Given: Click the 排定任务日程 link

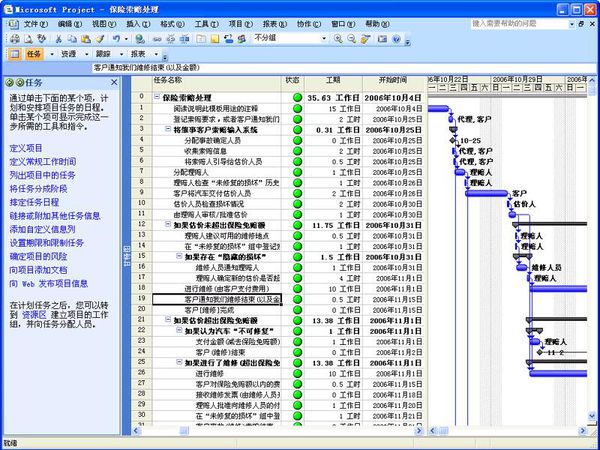Looking at the screenshot, I should point(34,202).
